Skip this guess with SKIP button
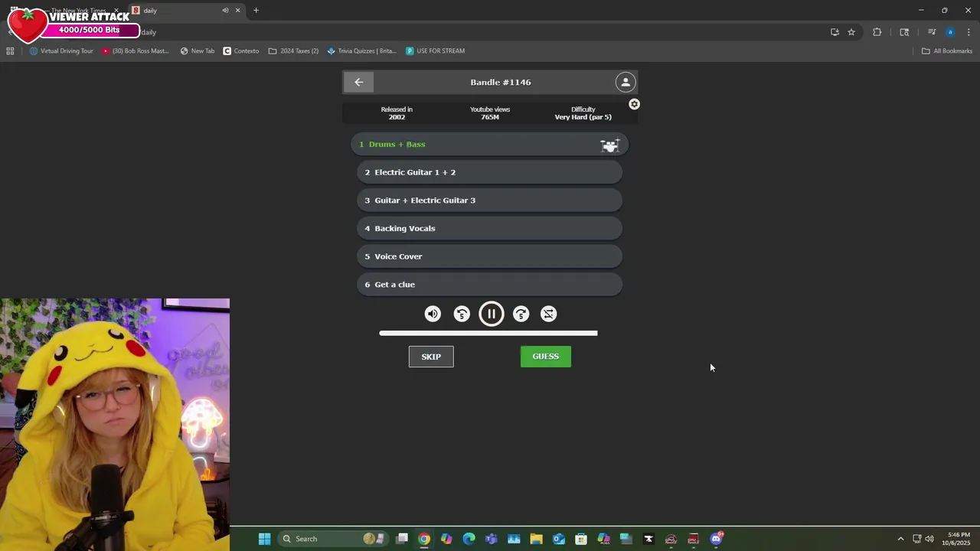The height and width of the screenshot is (551, 980). pyautogui.click(x=431, y=357)
